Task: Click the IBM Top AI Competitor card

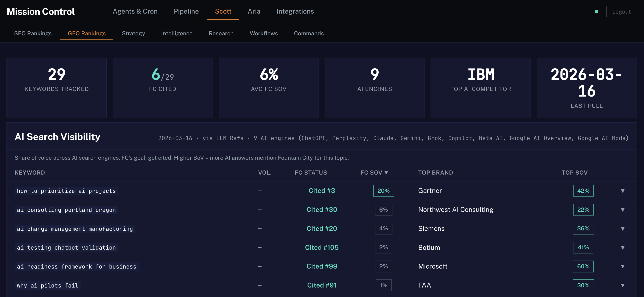Action: coord(481,88)
